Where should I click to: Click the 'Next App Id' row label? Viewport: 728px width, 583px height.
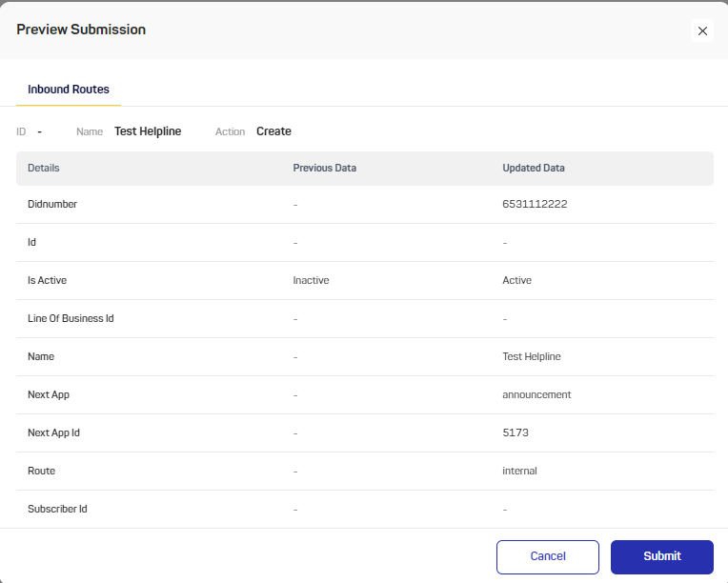[x=54, y=433]
